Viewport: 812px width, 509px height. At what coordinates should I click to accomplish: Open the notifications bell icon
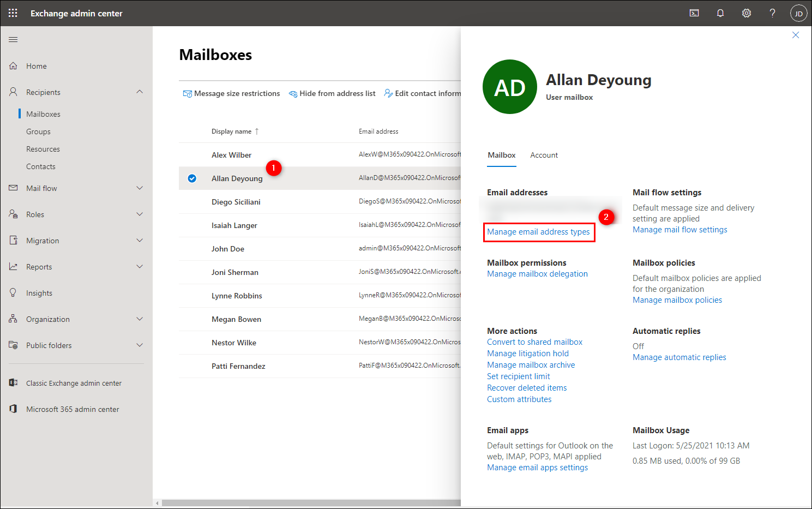[x=720, y=13]
